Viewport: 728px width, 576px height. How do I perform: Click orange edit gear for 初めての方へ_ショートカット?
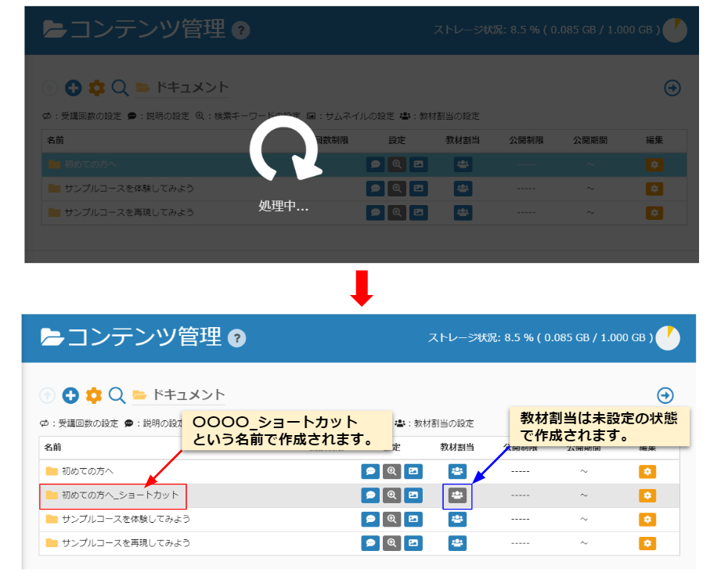click(x=647, y=495)
